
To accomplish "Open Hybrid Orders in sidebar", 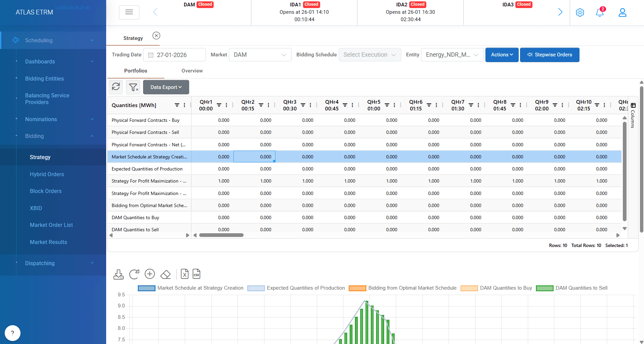I will (x=47, y=174).
